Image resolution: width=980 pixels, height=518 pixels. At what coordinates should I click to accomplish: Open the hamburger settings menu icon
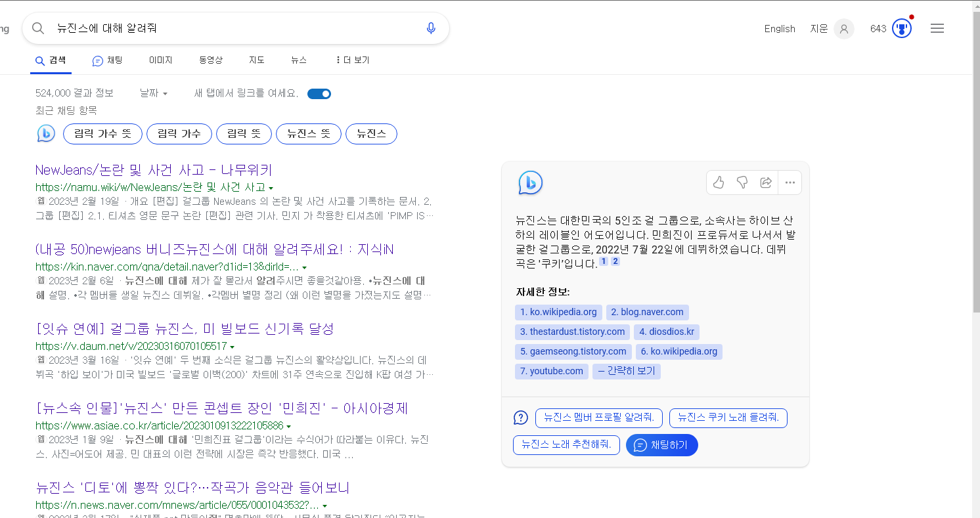tap(937, 29)
